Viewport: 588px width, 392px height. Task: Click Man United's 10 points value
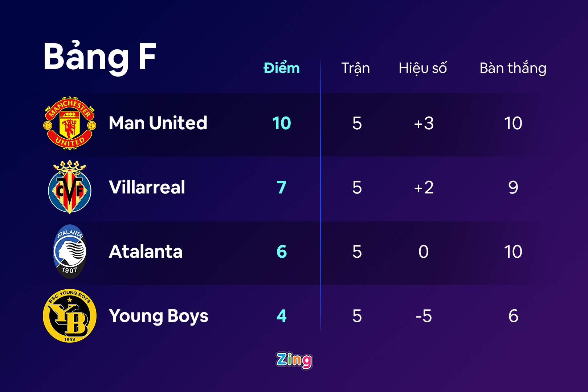click(x=282, y=123)
